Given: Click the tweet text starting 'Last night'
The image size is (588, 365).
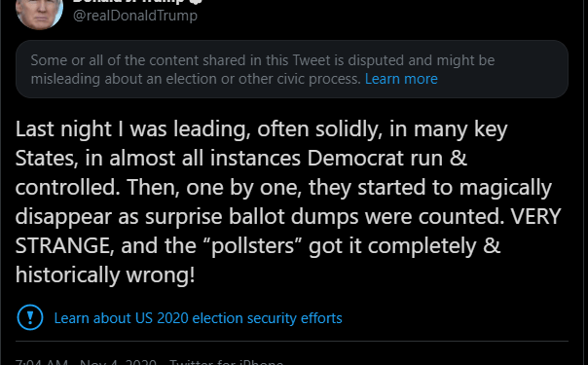Looking at the screenshot, I should pyautogui.click(x=288, y=201).
